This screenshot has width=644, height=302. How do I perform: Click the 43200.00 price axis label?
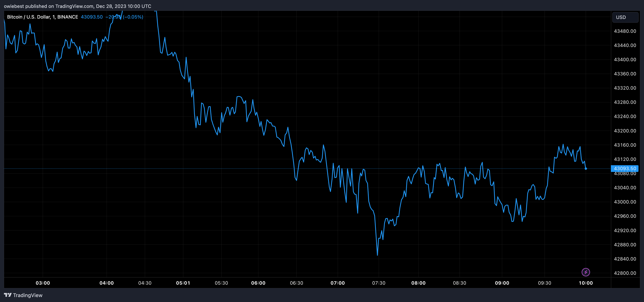[625, 131]
